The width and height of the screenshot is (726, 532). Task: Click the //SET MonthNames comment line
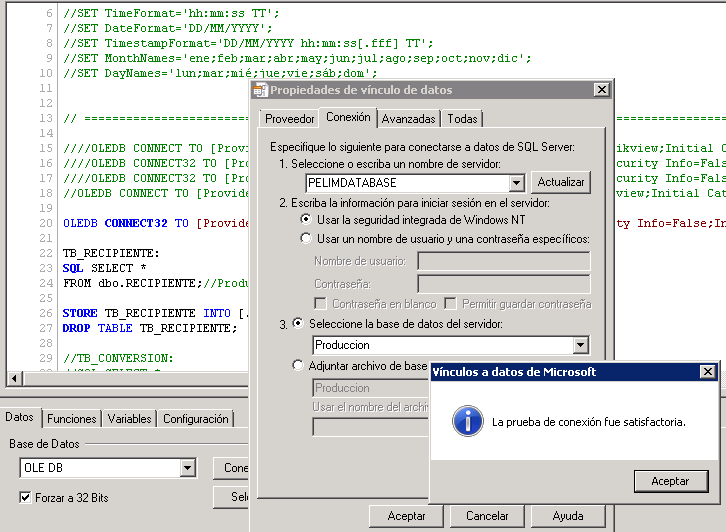click(x=297, y=58)
